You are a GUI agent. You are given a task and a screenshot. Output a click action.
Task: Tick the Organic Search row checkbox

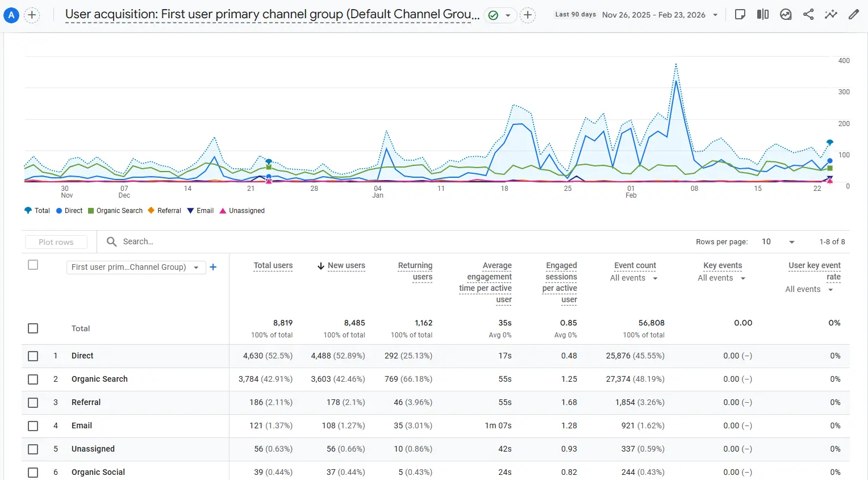(x=33, y=379)
